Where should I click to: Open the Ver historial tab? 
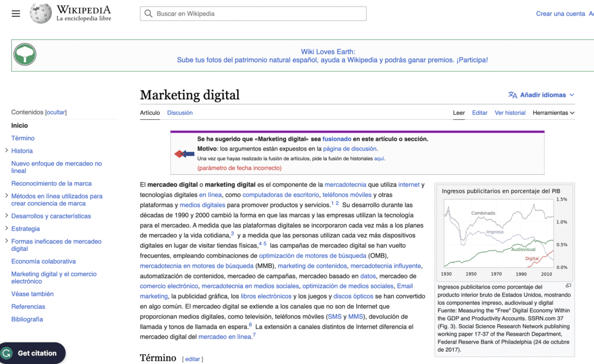click(510, 113)
